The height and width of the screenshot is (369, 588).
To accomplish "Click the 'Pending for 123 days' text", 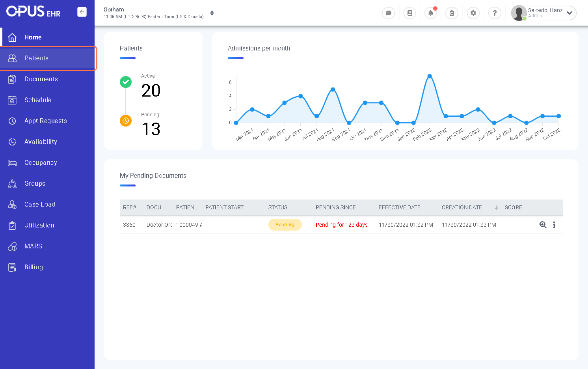I will [342, 225].
